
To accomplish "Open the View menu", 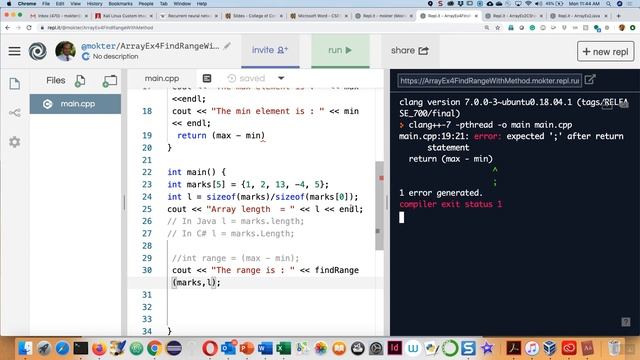I will [76, 4].
